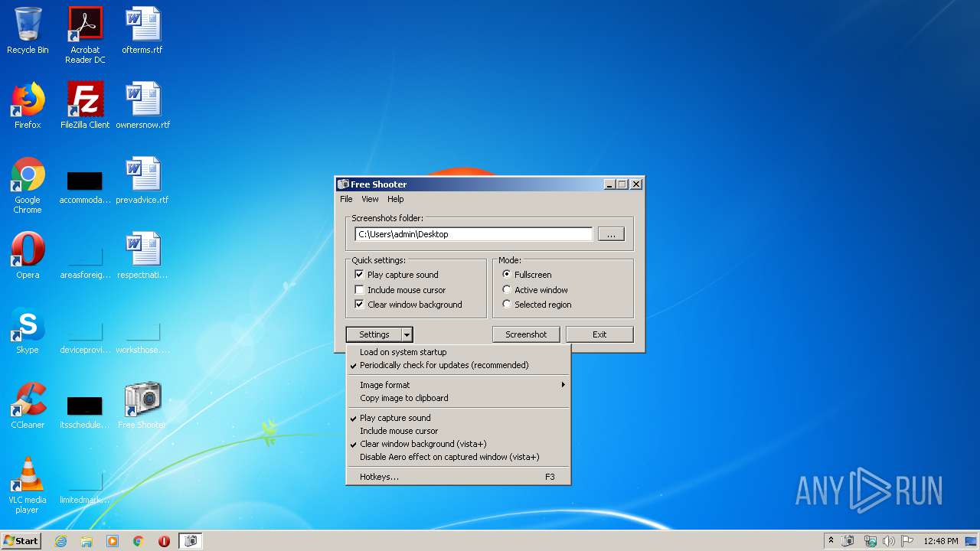
Task: Select the itsschedule... desktop icon
Action: [x=85, y=413]
